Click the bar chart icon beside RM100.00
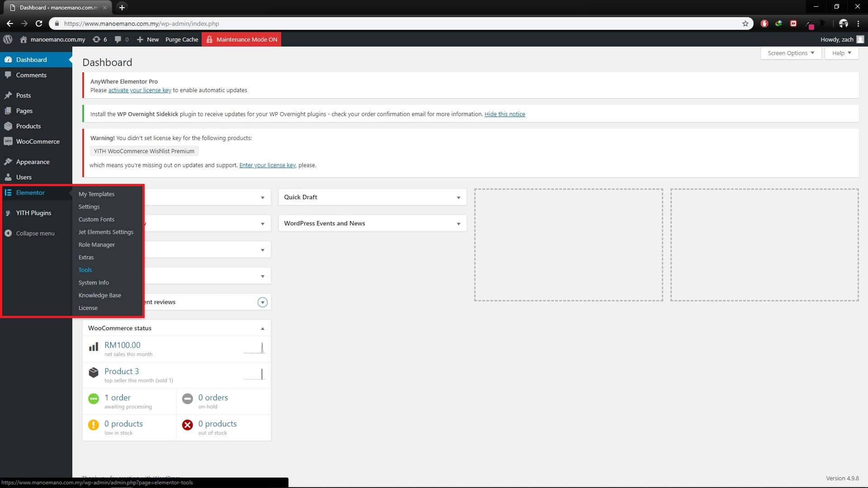Image resolution: width=868 pixels, height=488 pixels. coord(94,347)
